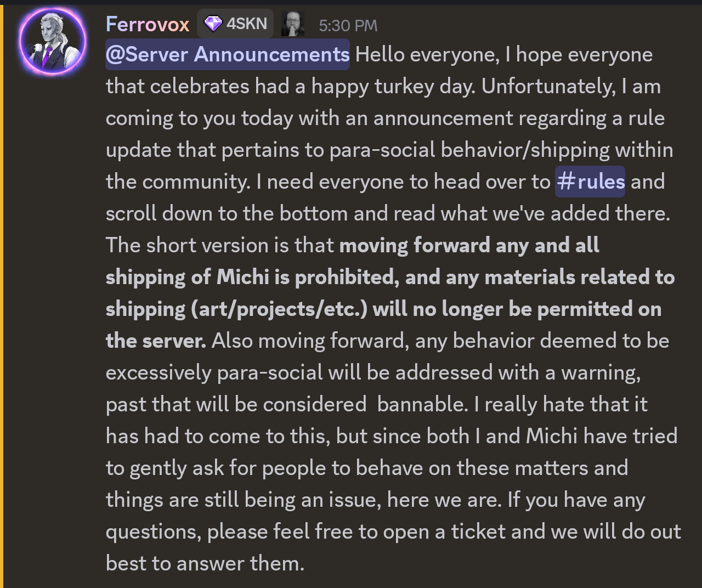Click the bold phrase 'shipping of Michi is prohibited'
Image resolution: width=702 pixels, height=588 pixels.
pyautogui.click(x=252, y=277)
